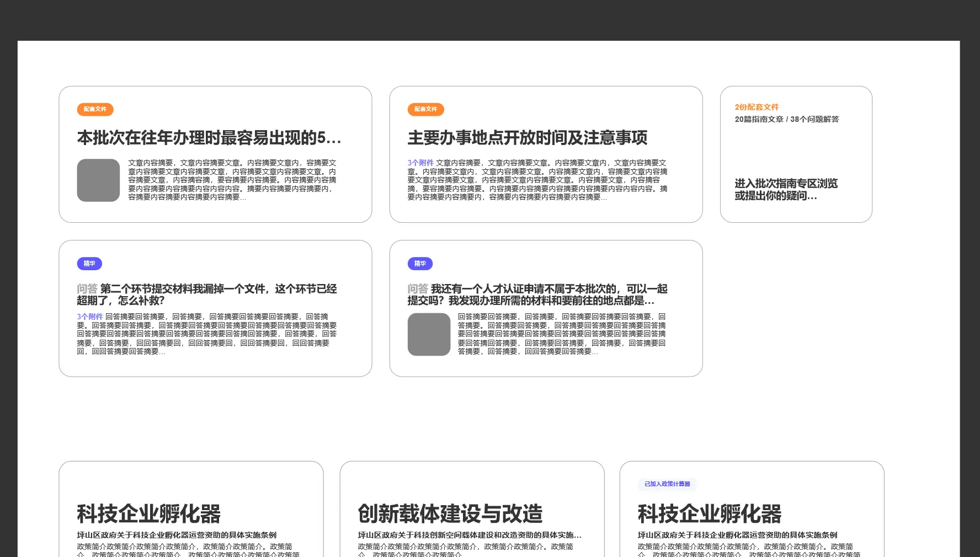Click the 已加入政策计算器 tag

pyautogui.click(x=667, y=484)
